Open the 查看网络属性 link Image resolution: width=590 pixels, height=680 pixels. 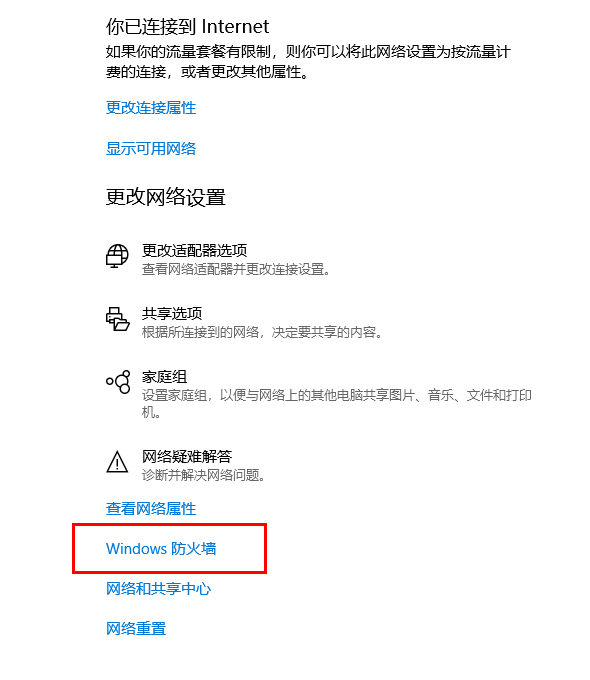151,509
